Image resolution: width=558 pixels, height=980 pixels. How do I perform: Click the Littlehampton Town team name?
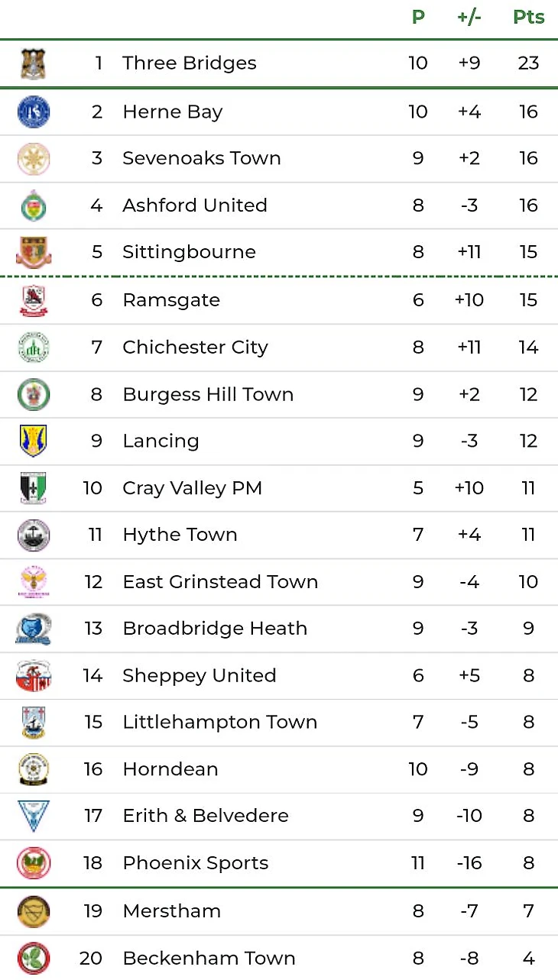[219, 722]
